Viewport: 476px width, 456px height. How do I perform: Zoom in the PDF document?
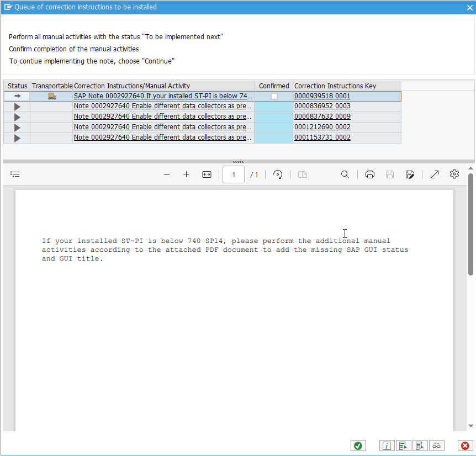(187, 174)
